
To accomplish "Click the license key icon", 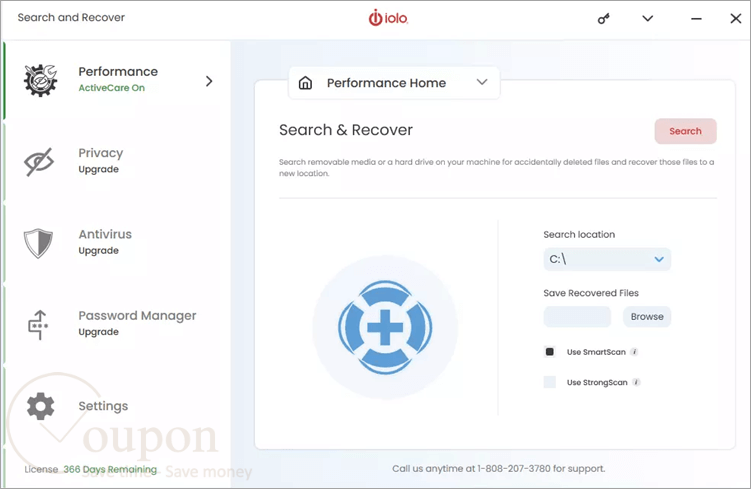I will 603,19.
